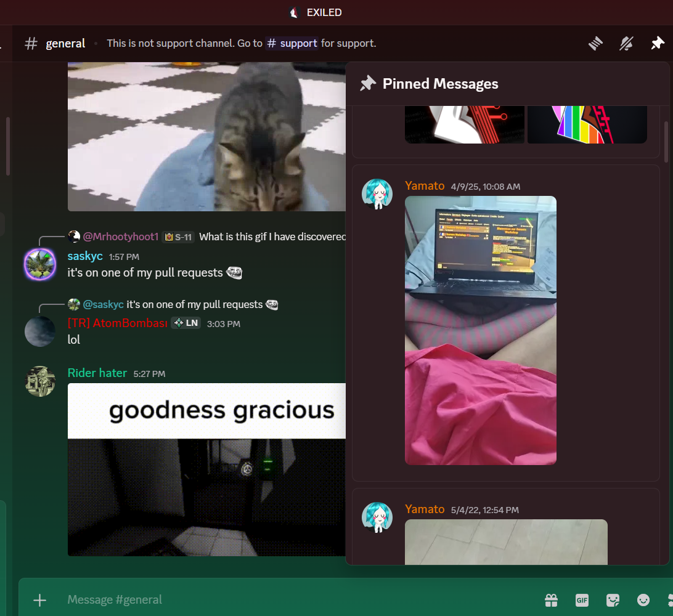
Task: Open the cat GIF in chat
Action: click(x=206, y=137)
